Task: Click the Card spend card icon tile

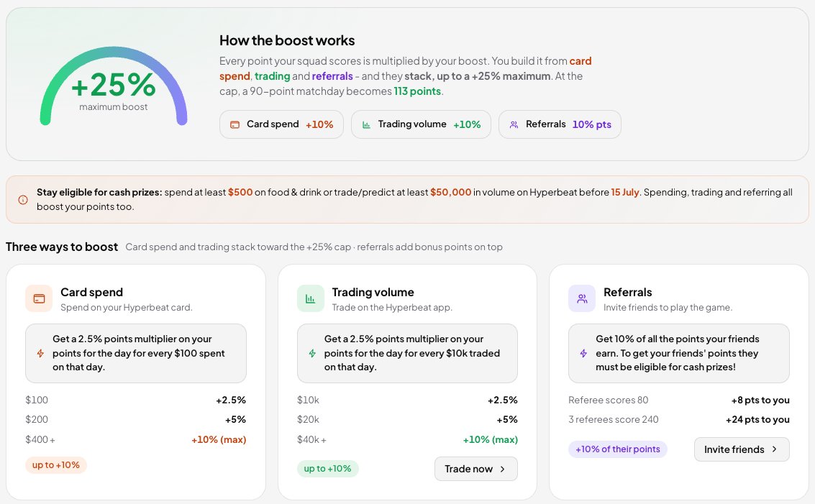Action: pyautogui.click(x=39, y=299)
